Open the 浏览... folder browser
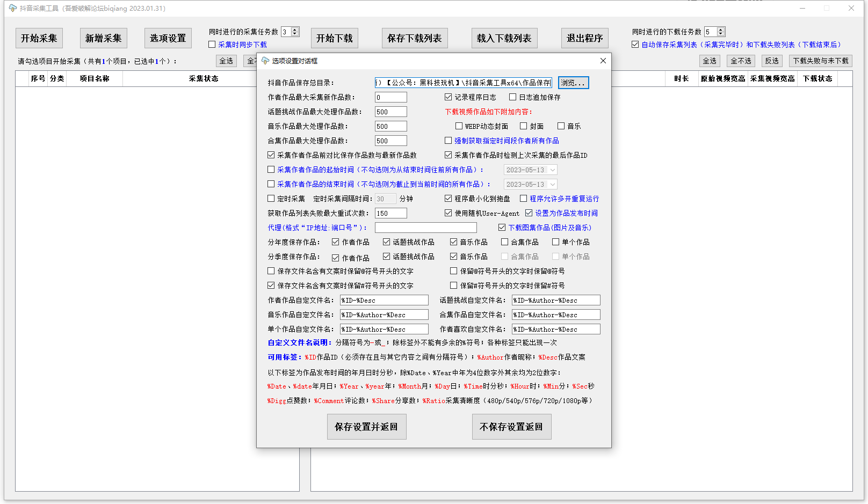868x504 pixels. pos(573,82)
